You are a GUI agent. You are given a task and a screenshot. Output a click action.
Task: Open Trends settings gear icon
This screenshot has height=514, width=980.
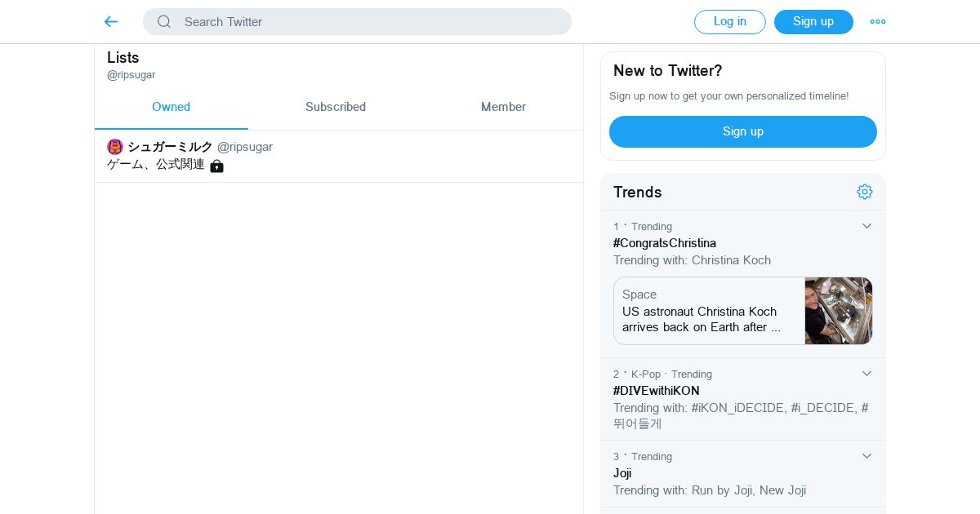click(864, 192)
